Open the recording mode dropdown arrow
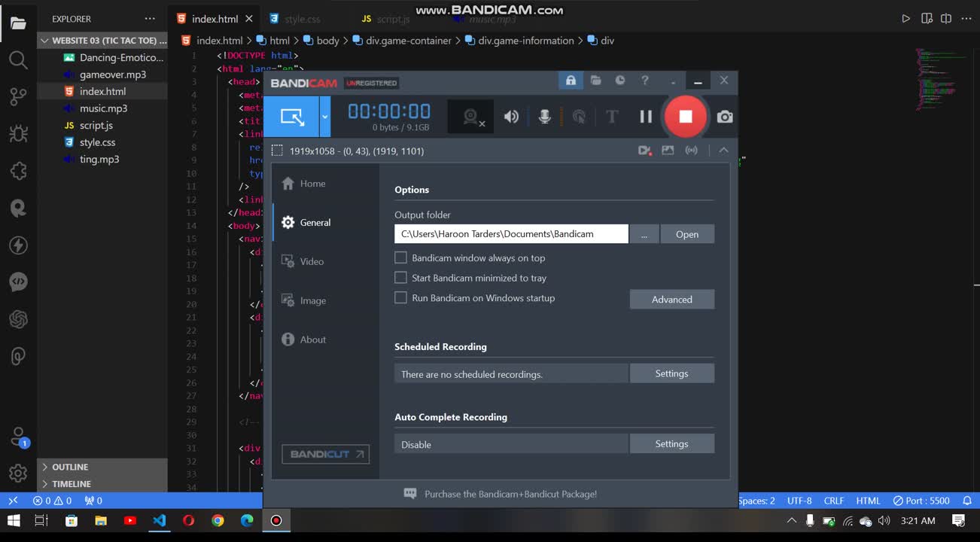Viewport: 980px width, 542px height. pos(325,117)
